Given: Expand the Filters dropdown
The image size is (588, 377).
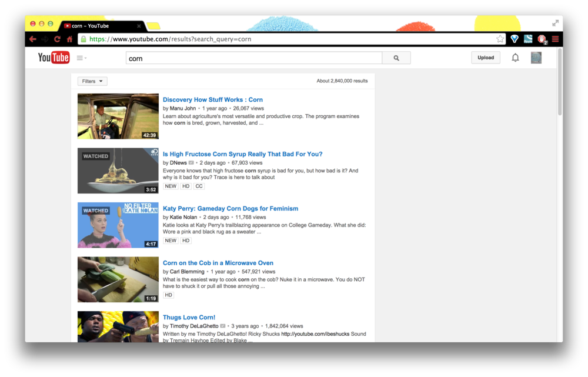Looking at the screenshot, I should click(92, 81).
